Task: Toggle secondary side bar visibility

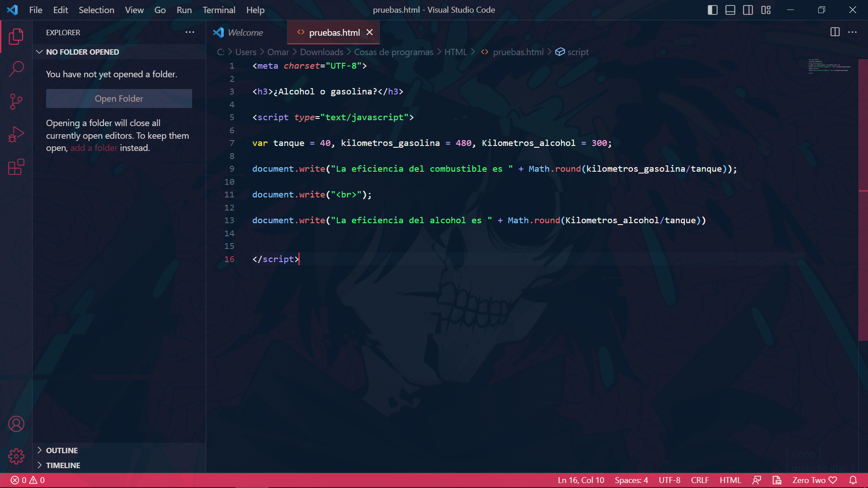Action: pos(748,10)
